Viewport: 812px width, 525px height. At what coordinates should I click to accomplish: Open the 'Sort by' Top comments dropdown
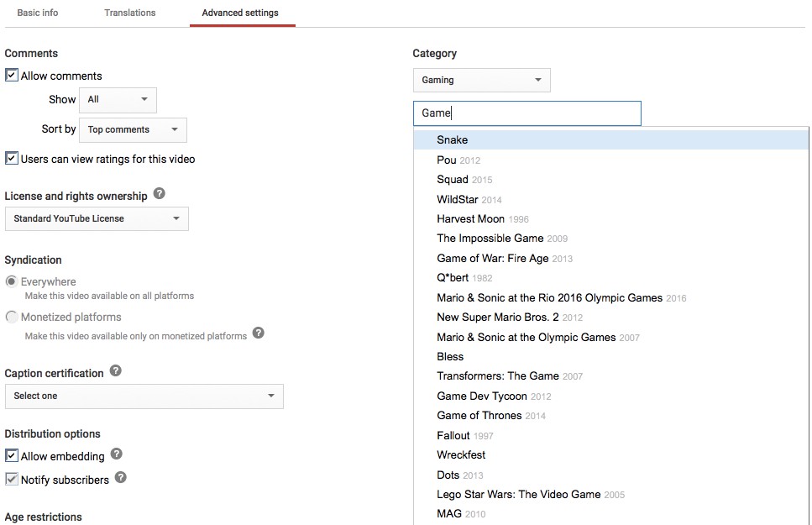point(133,129)
